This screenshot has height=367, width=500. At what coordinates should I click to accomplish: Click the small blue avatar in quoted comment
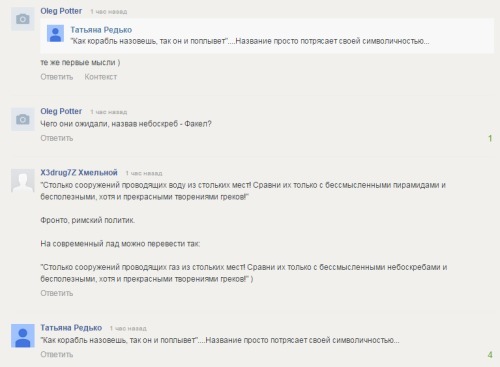[x=55, y=34]
